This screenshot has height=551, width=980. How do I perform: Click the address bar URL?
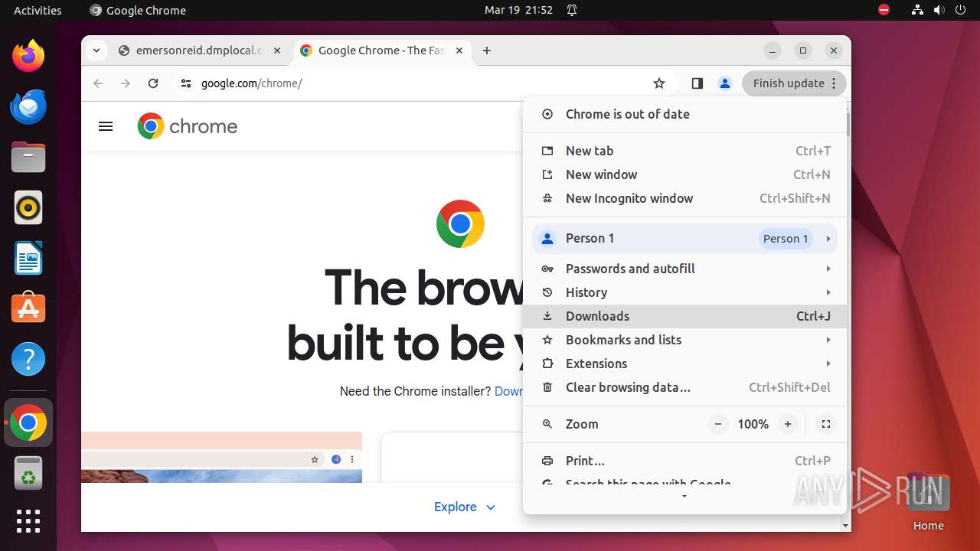click(x=252, y=83)
